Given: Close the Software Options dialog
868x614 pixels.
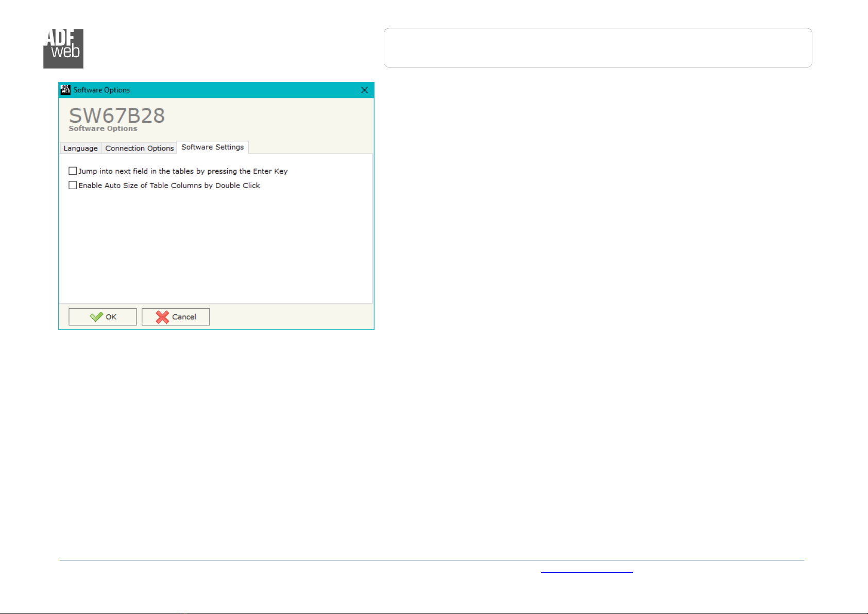Looking at the screenshot, I should pyautogui.click(x=364, y=90).
